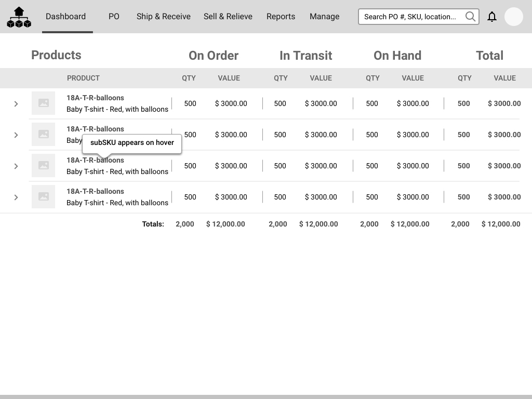Click the fourth product row image placeholder
Viewport: 532px width, 399px height.
pyautogui.click(x=43, y=197)
